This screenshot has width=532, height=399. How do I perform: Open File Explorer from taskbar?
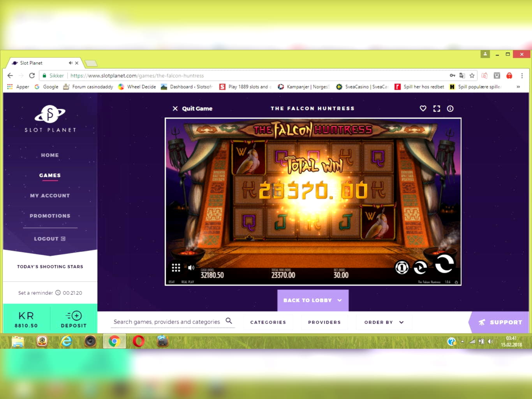18,341
